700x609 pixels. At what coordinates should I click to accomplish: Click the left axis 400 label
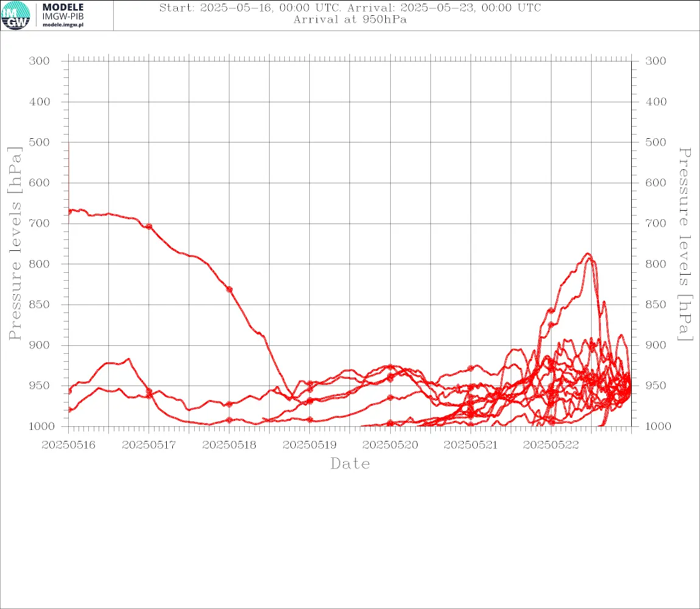(40, 102)
